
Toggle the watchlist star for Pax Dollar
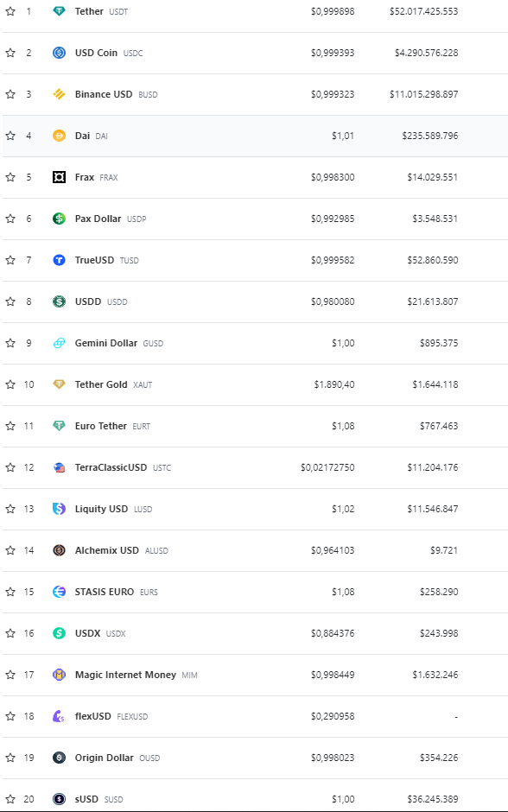coord(10,219)
